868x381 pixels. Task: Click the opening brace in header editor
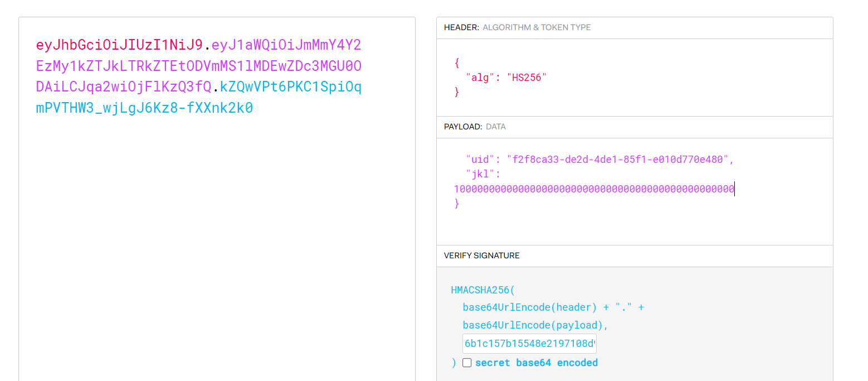pos(457,62)
